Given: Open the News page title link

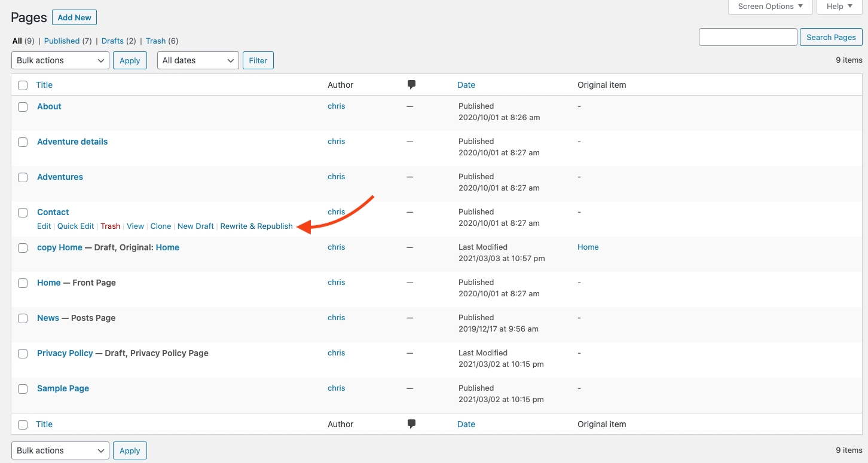Looking at the screenshot, I should click(48, 318).
